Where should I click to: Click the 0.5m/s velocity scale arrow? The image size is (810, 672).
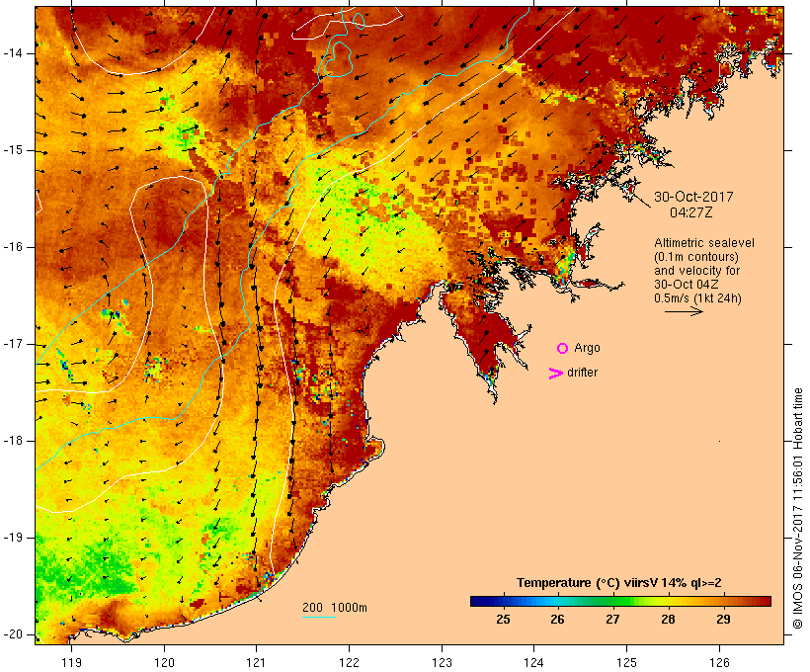(684, 311)
